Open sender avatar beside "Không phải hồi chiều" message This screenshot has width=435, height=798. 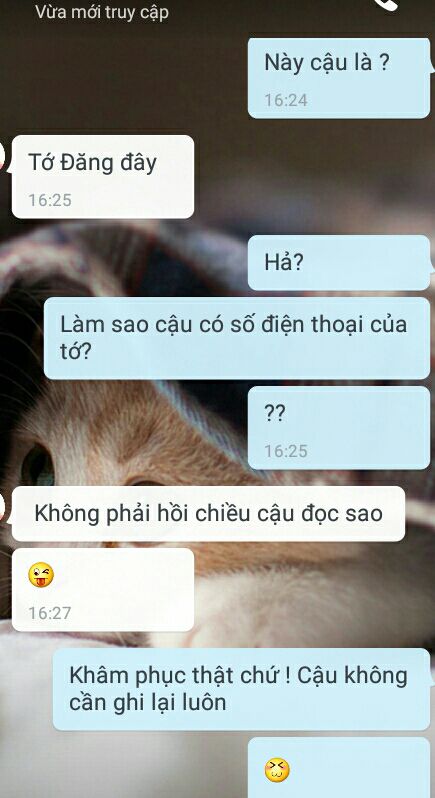click(x=2, y=504)
